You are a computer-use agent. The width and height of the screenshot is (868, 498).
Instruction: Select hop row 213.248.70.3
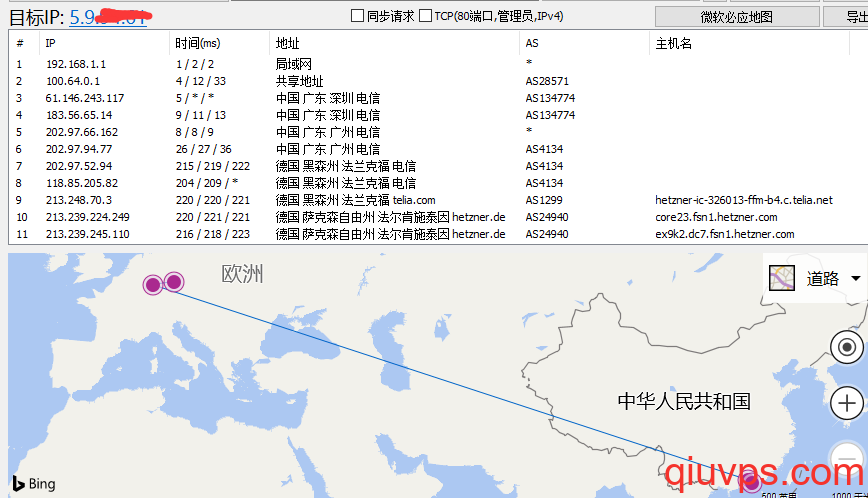pos(438,200)
